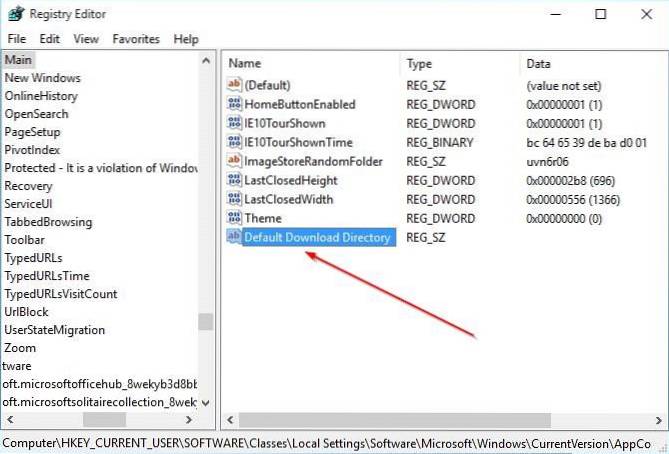This screenshot has width=669, height=454.
Task: Click the LastClosedHeight DWORD icon
Action: point(235,181)
